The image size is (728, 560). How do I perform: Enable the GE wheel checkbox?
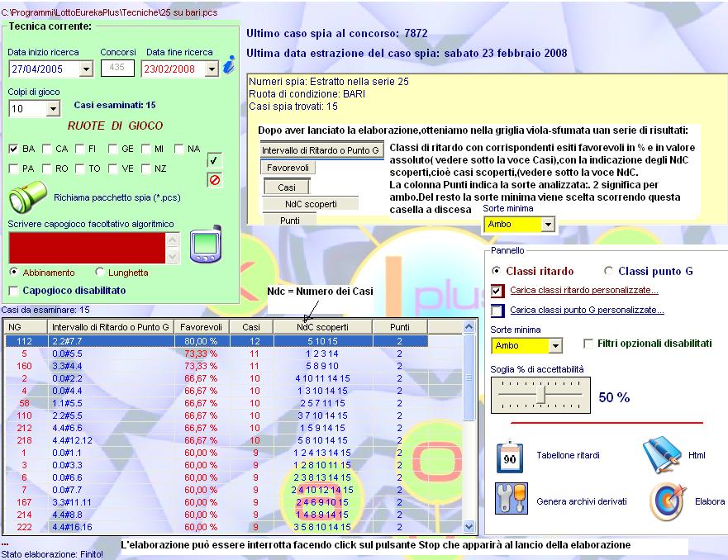[112, 149]
